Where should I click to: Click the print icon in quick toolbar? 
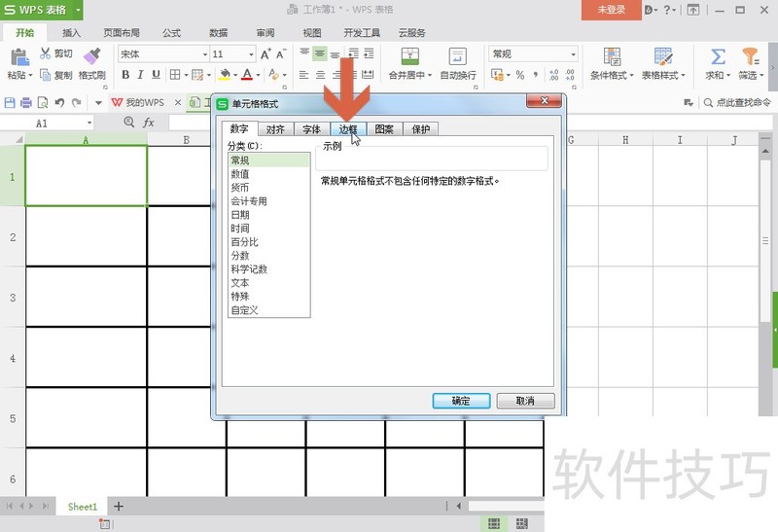pyautogui.click(x=26, y=103)
